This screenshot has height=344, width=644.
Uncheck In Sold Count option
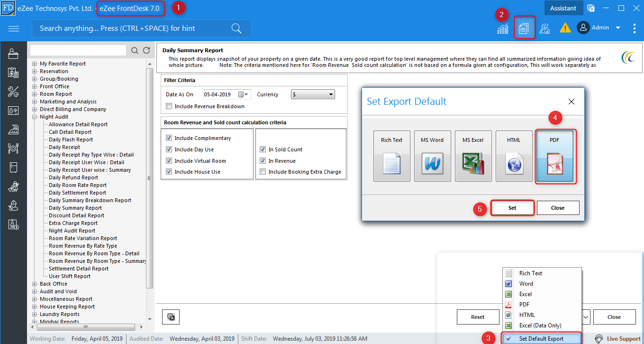coord(263,149)
